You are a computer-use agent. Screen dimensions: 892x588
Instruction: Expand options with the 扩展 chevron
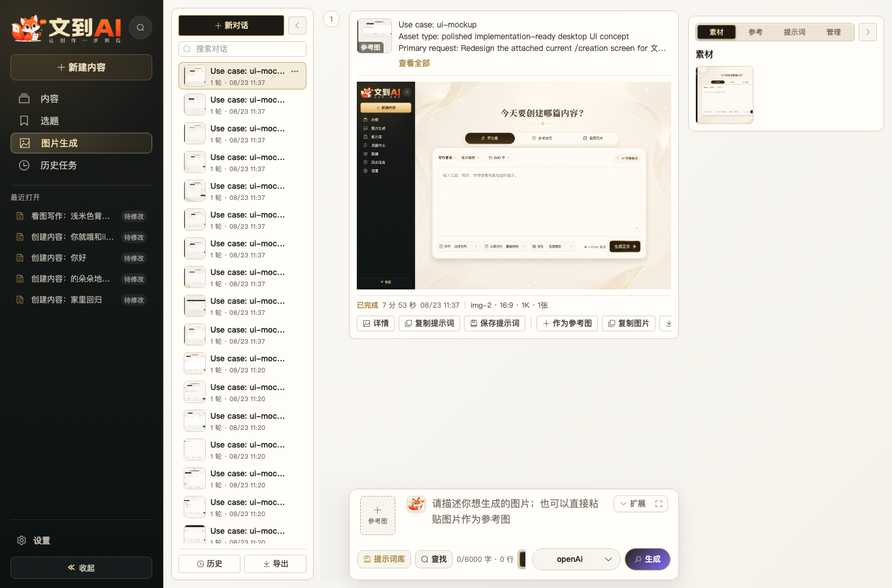(633, 504)
